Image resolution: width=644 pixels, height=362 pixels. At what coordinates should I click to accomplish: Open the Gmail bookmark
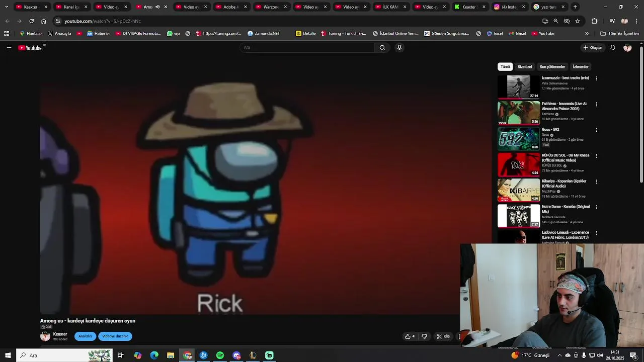point(517,34)
